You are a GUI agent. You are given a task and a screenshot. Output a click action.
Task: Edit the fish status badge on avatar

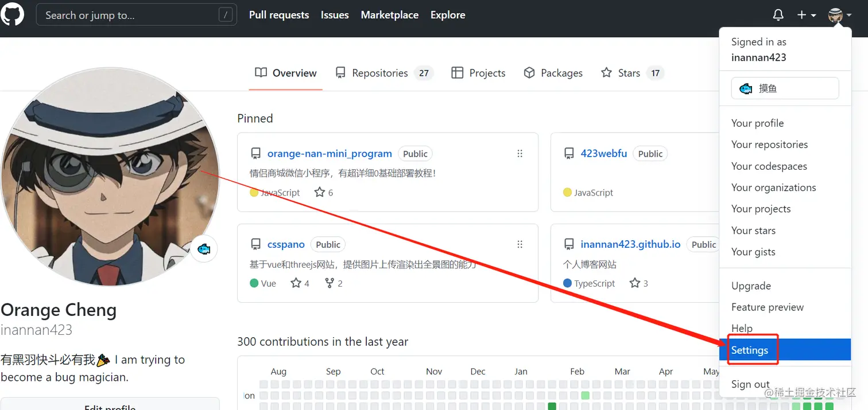(x=204, y=249)
